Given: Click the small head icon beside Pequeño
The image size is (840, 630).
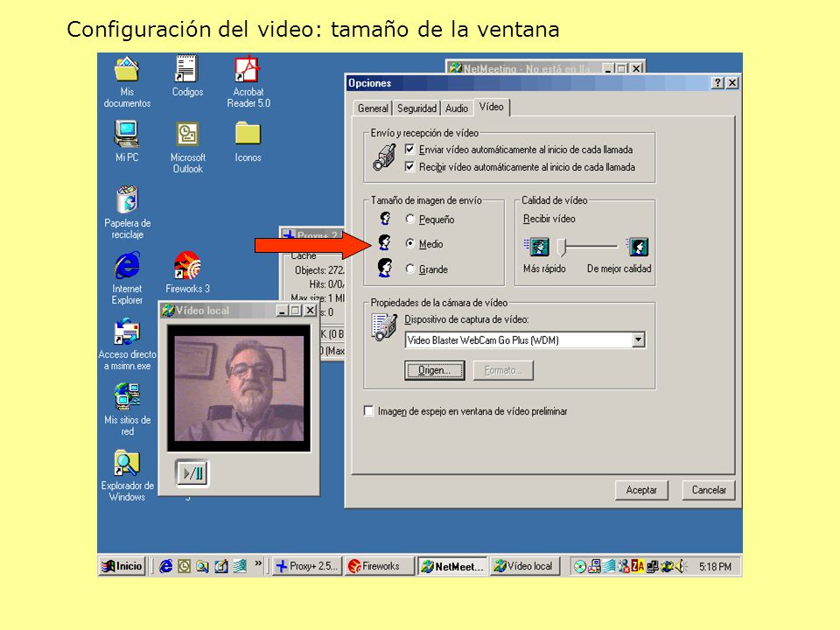Looking at the screenshot, I should [385, 218].
